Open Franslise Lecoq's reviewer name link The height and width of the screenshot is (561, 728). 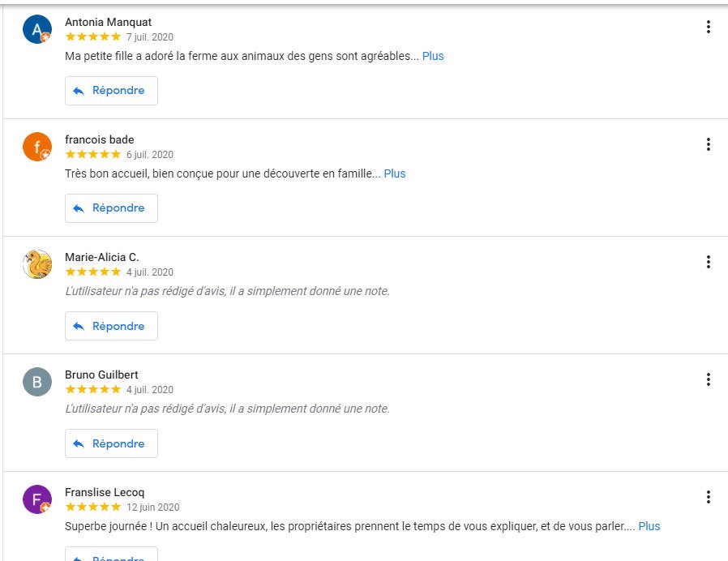tap(105, 492)
